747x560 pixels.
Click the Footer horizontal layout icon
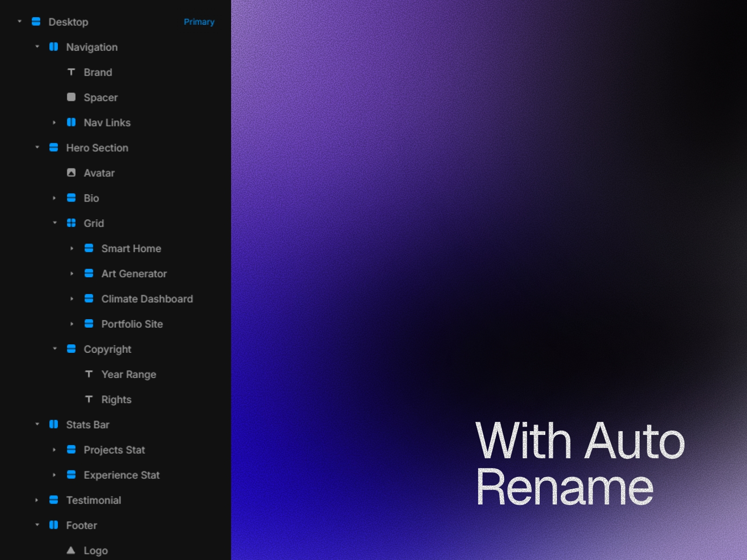click(54, 525)
